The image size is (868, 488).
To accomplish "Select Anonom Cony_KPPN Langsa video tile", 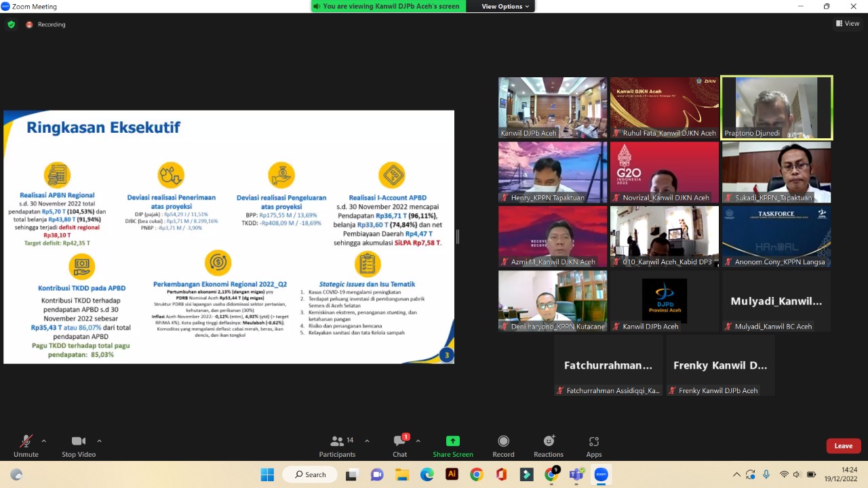I will coord(776,237).
